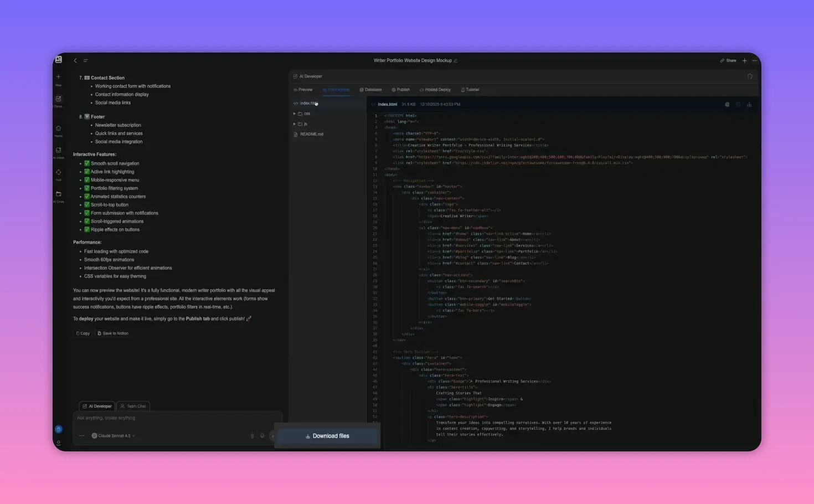Open the Tutorial tab

click(x=470, y=90)
